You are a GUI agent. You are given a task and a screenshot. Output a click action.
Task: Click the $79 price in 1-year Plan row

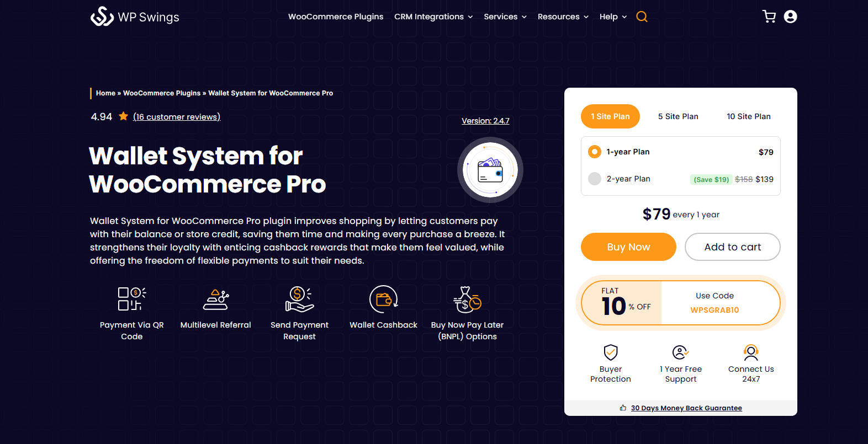pos(766,152)
